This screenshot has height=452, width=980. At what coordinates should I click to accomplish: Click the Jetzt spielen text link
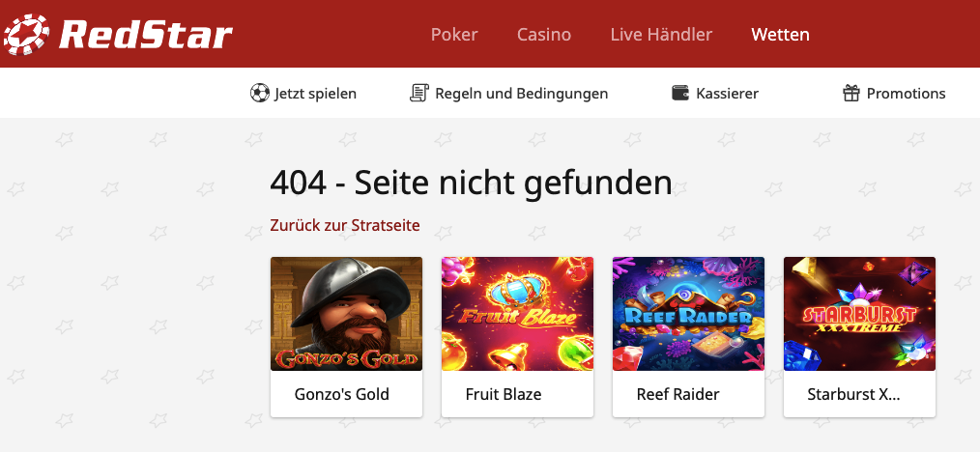(316, 94)
